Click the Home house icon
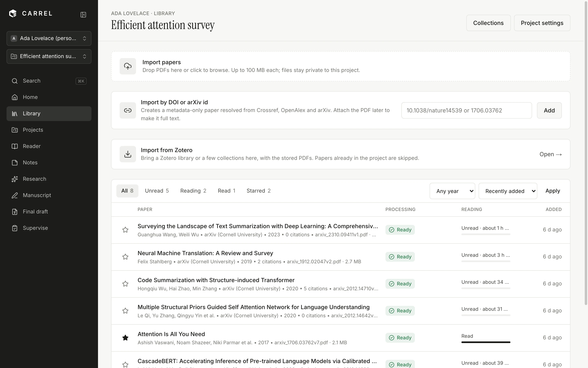 14,97
